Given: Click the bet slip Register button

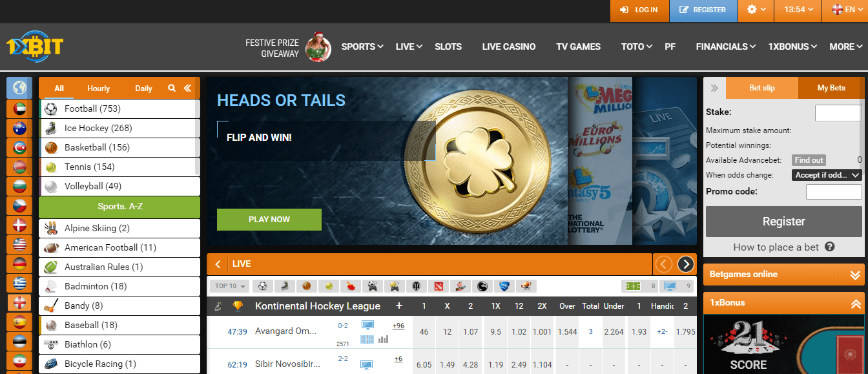Looking at the screenshot, I should tap(783, 222).
